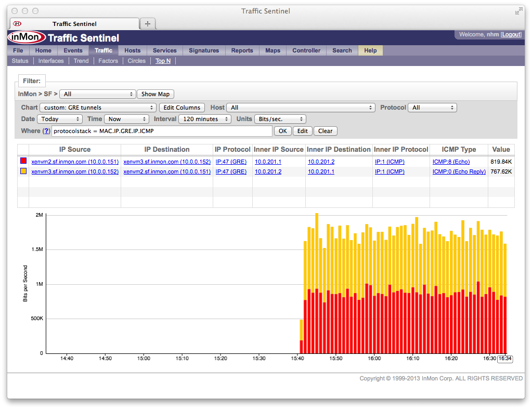532x409 pixels.
Task: Click the red legend swatch
Action: pos(23,161)
